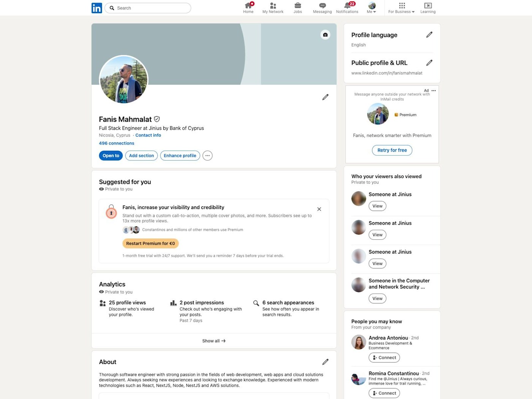Screen dimensions: 532x399
Task: Open the 25 profile views analytics
Action: click(127, 302)
